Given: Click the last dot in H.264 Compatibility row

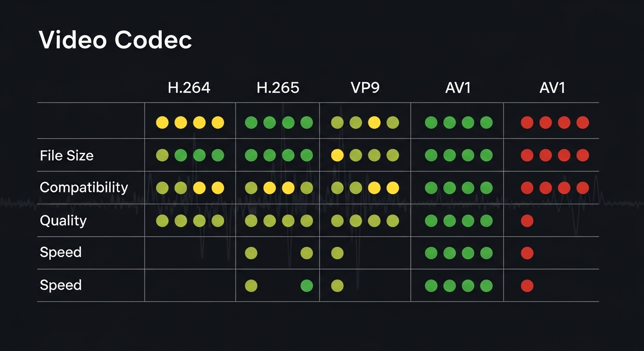Looking at the screenshot, I should [x=218, y=188].
